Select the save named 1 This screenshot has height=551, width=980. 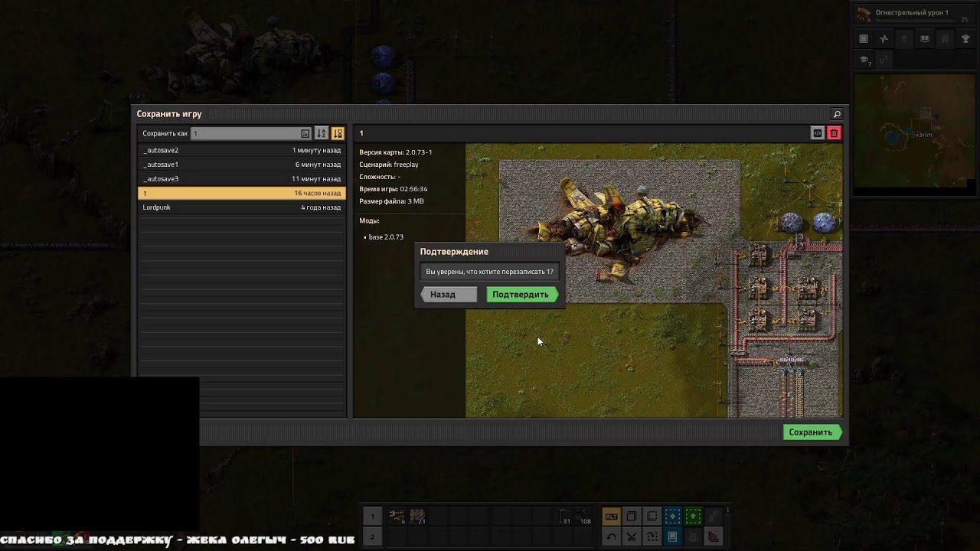click(242, 193)
